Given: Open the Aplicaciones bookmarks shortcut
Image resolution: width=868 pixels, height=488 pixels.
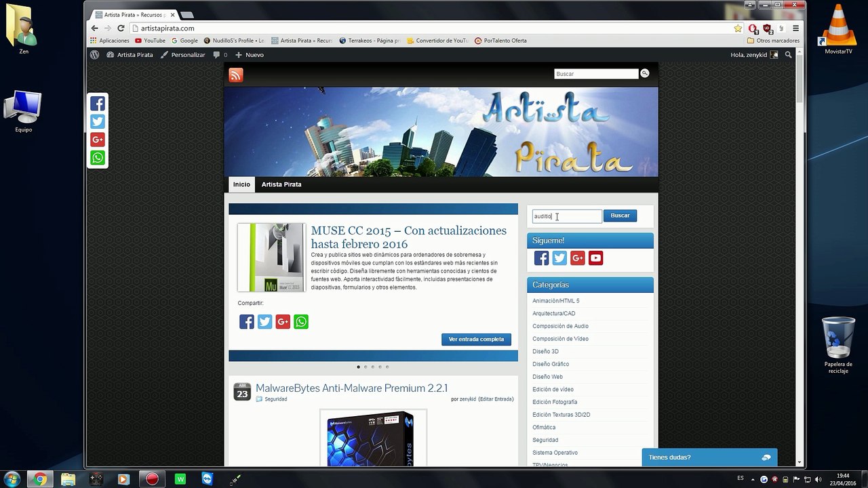Looking at the screenshot, I should [x=109, y=41].
